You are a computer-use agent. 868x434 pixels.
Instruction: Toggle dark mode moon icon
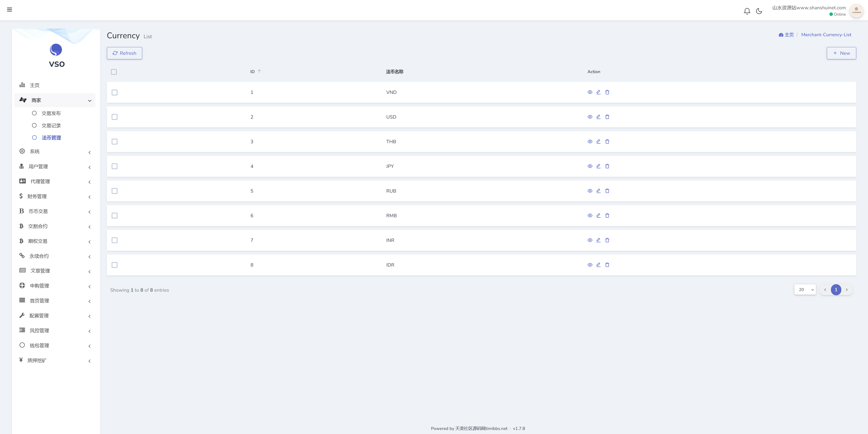[x=759, y=11]
